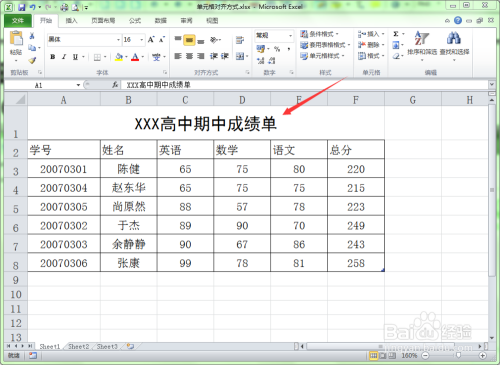Click the zoom out minus button
The image size is (500, 365).
point(425,356)
